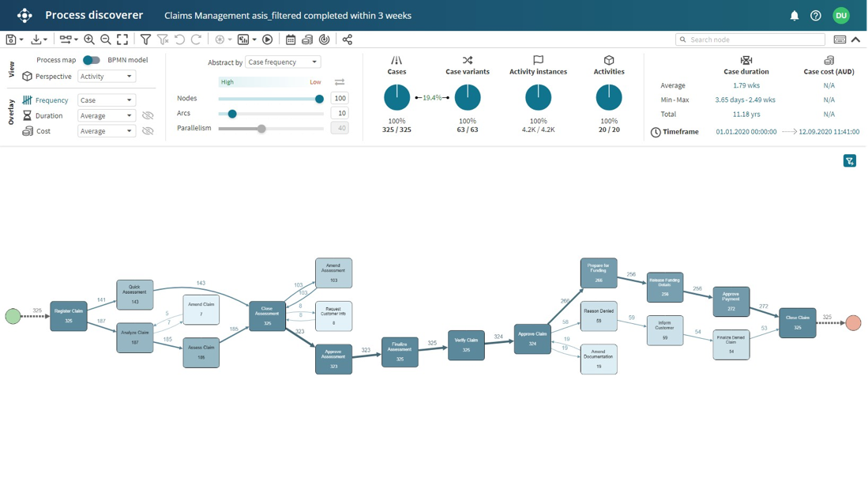The image size is (868, 493).
Task: Click the Frequency overlay label
Action: [x=51, y=100]
